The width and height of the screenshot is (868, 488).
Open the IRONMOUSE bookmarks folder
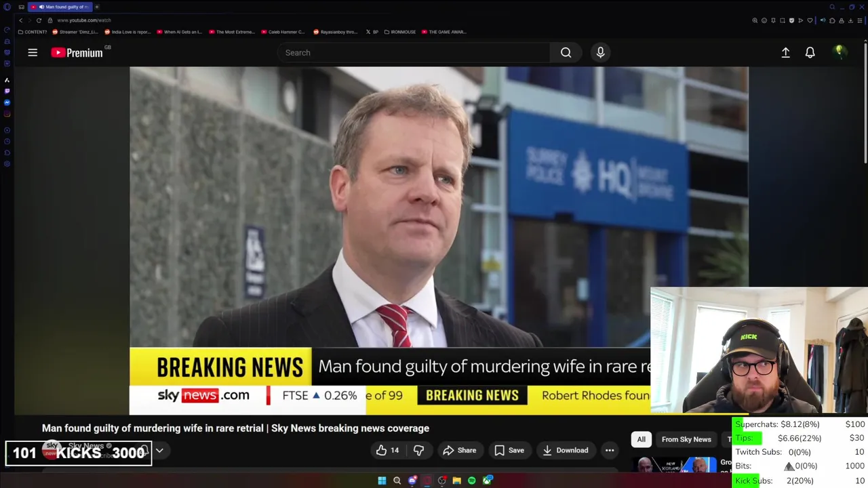pyautogui.click(x=400, y=32)
